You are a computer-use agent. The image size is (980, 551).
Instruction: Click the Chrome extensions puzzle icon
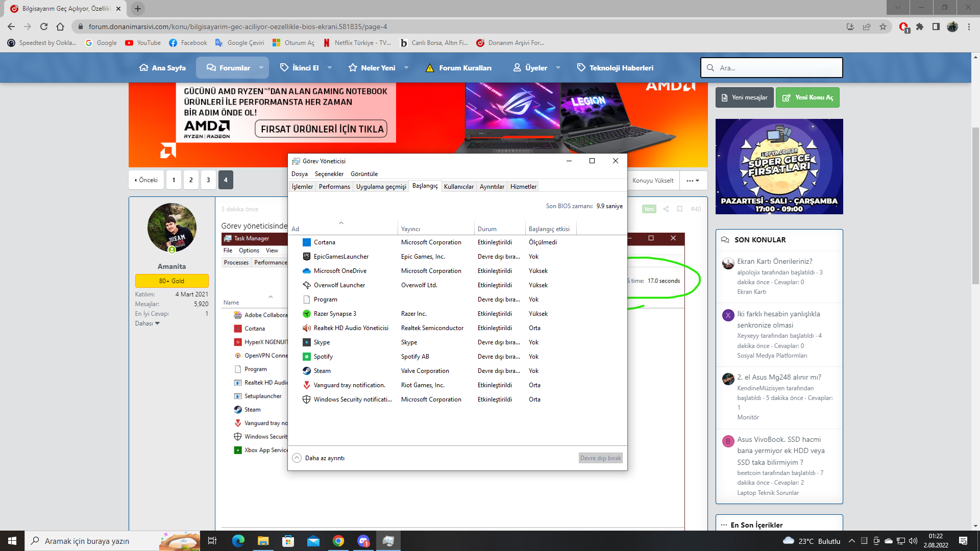pos(920,27)
